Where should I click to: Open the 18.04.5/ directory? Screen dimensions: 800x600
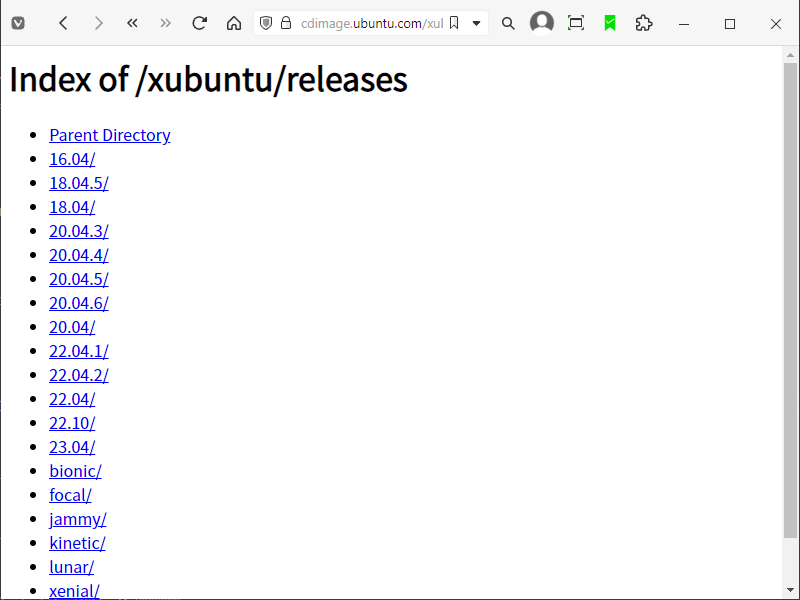click(79, 183)
